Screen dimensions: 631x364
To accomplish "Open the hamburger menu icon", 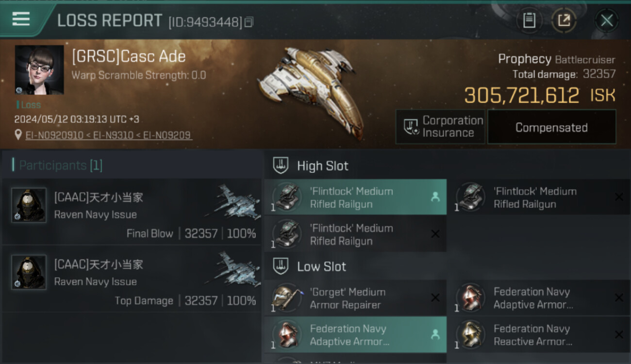I will point(21,19).
